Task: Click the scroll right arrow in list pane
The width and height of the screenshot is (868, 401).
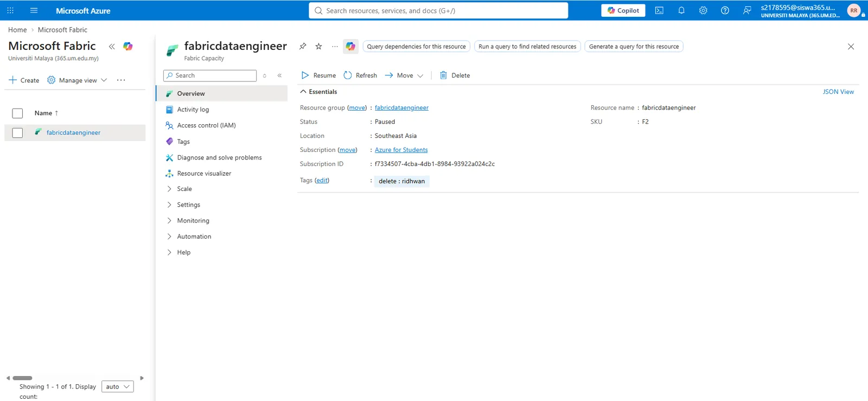Action: tap(142, 378)
